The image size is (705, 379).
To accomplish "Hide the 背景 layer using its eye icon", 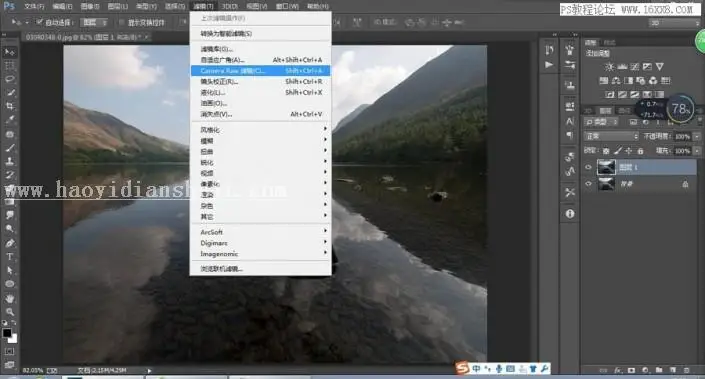I will tap(588, 183).
